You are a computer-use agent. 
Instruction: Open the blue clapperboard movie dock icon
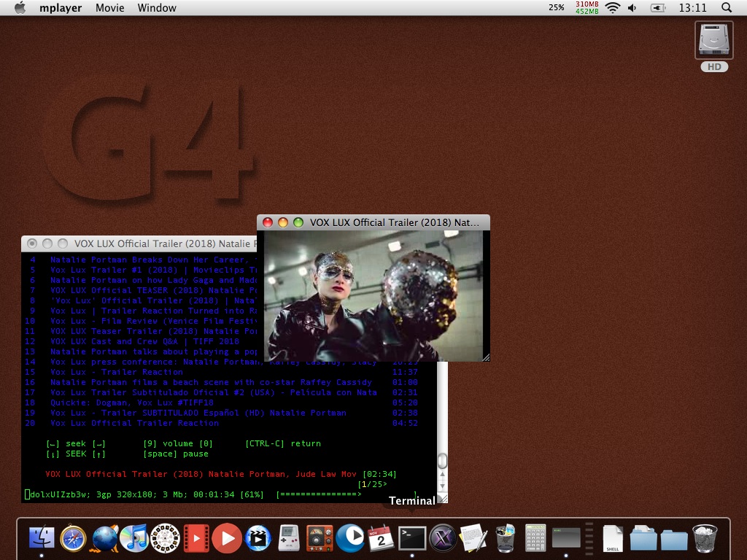click(258, 538)
